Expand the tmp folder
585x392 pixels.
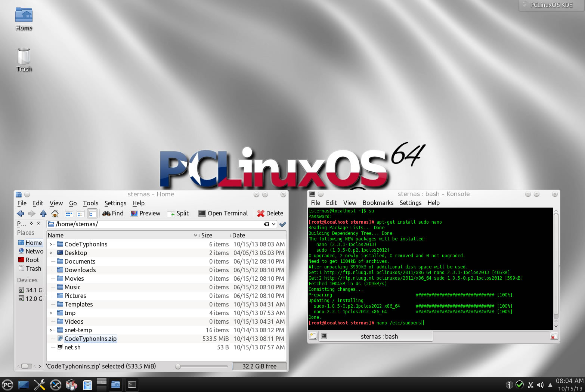coord(51,313)
